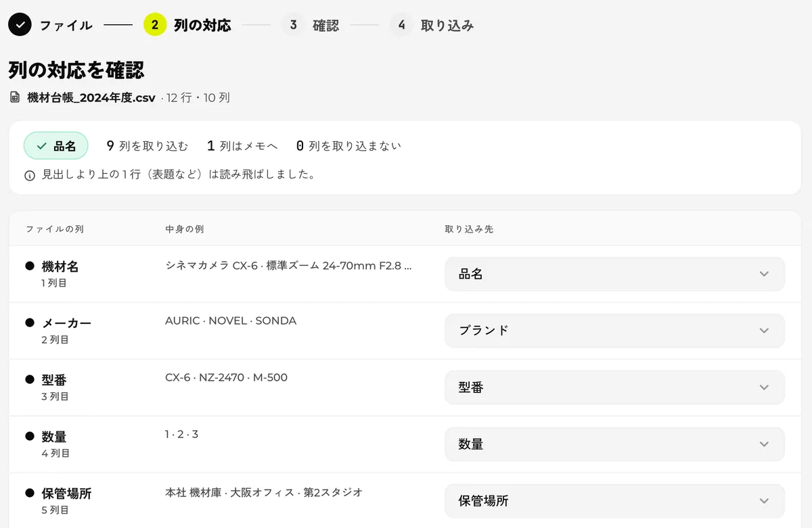Click the 1 列目 position label

tap(55, 283)
